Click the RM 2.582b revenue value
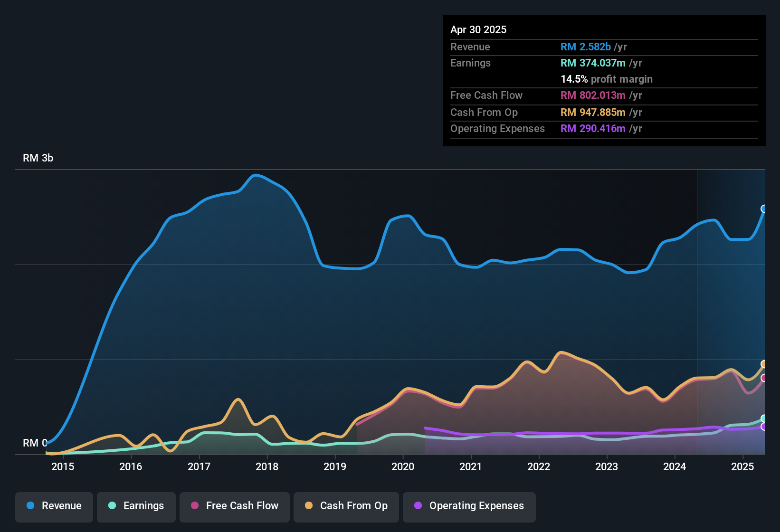This screenshot has height=532, width=780. tap(585, 47)
